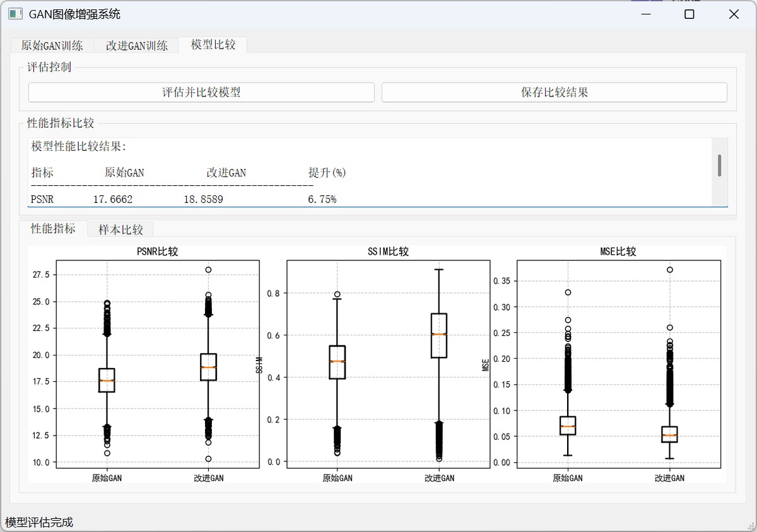Click the 改进GAN box in the SSIM plot

[x=439, y=335]
